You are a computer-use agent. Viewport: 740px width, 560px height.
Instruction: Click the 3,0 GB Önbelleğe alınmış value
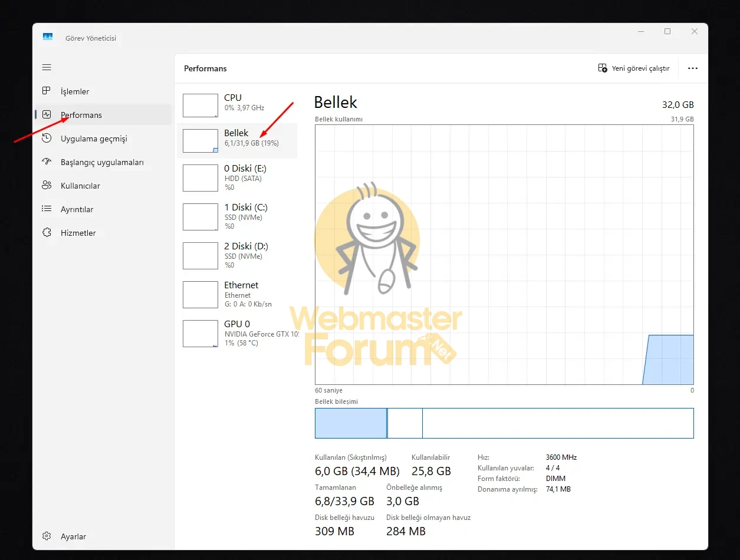tap(403, 501)
